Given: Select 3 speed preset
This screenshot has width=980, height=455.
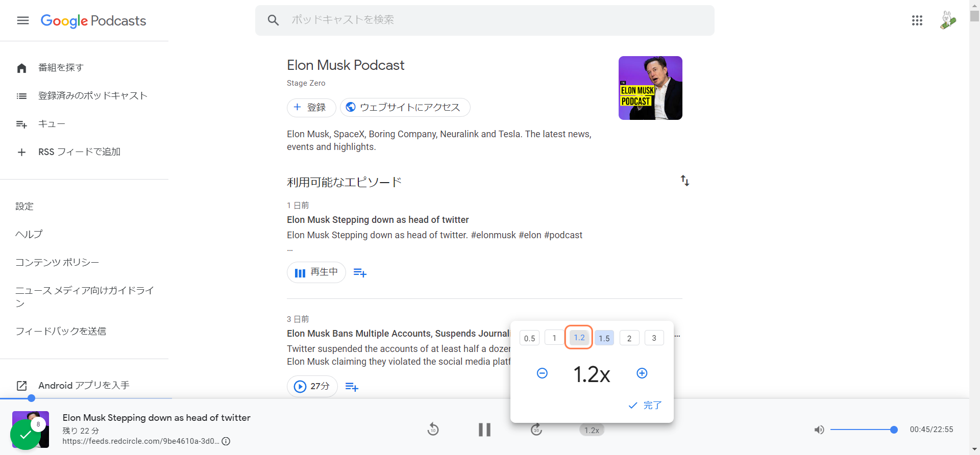Looking at the screenshot, I should [x=654, y=338].
